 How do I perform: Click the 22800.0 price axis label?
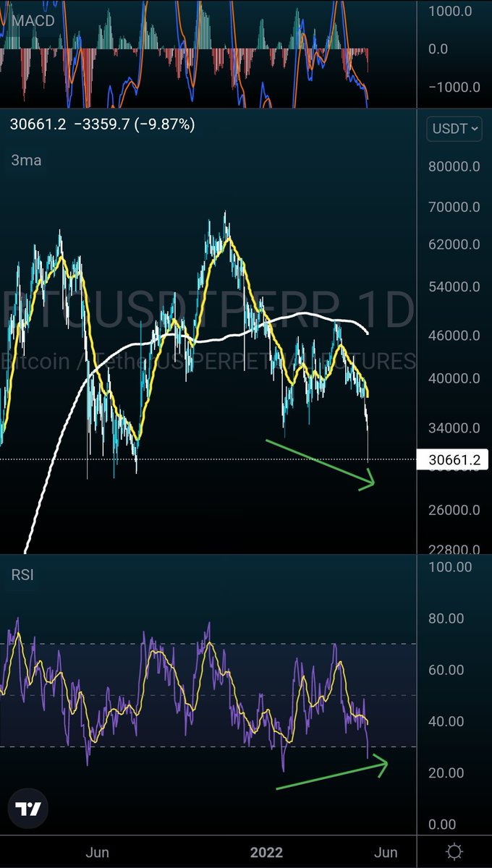coord(454,549)
